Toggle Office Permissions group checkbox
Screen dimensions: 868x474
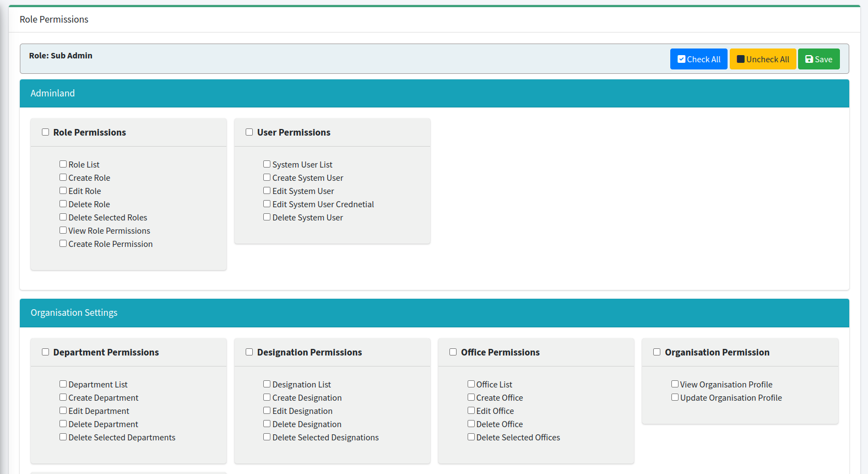point(453,352)
